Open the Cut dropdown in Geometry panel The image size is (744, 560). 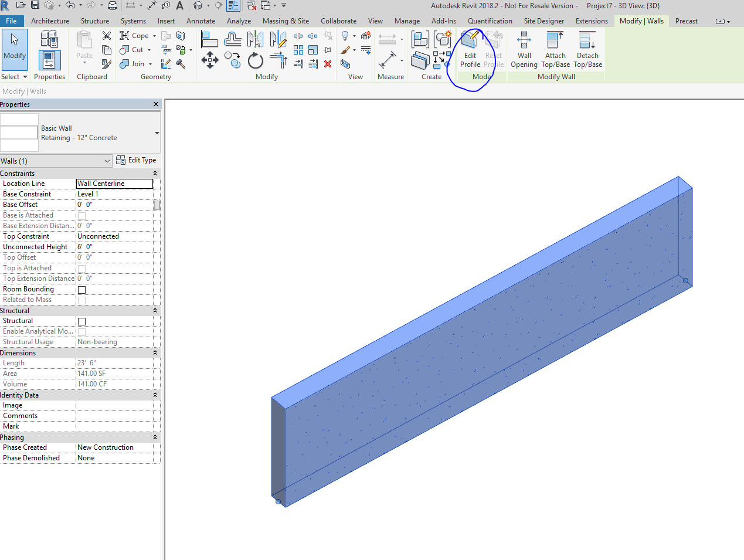(149, 49)
